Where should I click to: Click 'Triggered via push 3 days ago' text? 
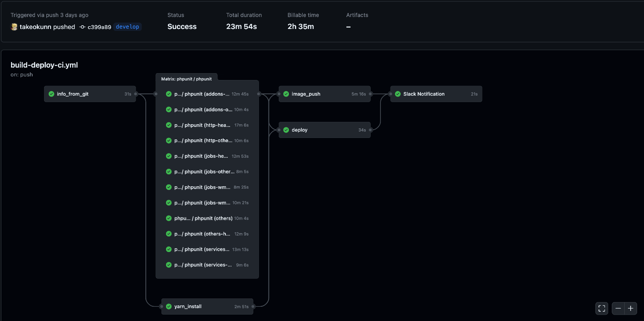[49, 15]
